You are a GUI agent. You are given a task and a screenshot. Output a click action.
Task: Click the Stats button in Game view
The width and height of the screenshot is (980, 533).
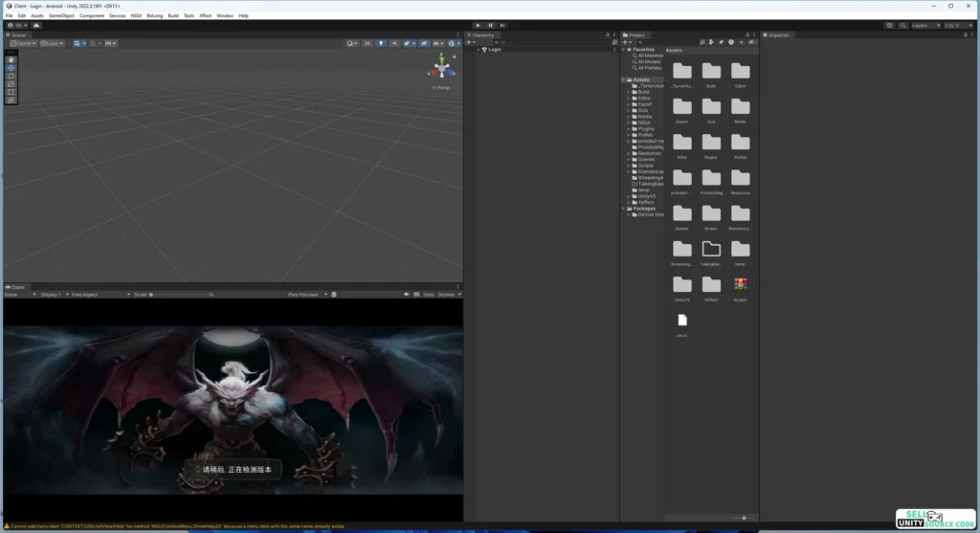(x=428, y=295)
